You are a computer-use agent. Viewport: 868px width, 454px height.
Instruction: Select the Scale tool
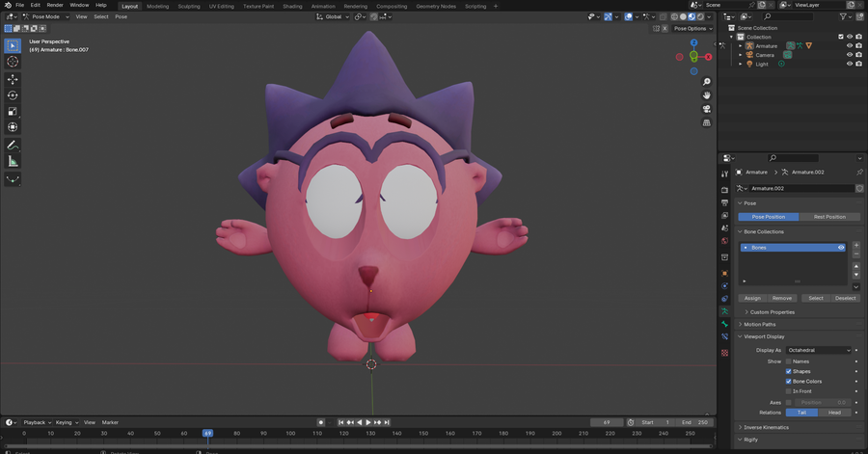tap(13, 112)
